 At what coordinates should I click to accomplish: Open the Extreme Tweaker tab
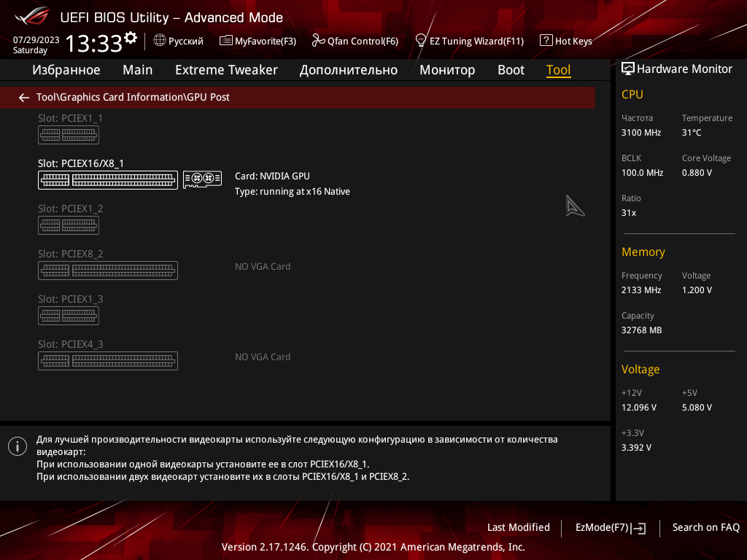click(226, 70)
